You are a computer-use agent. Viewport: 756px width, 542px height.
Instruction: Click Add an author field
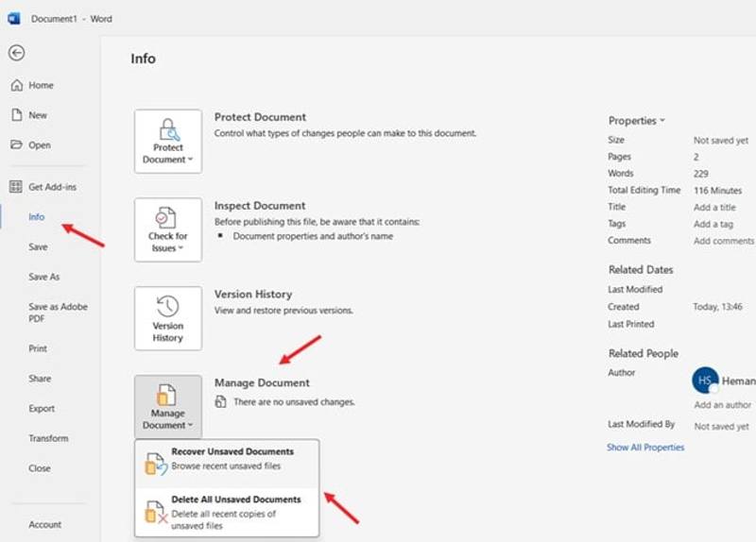point(722,405)
